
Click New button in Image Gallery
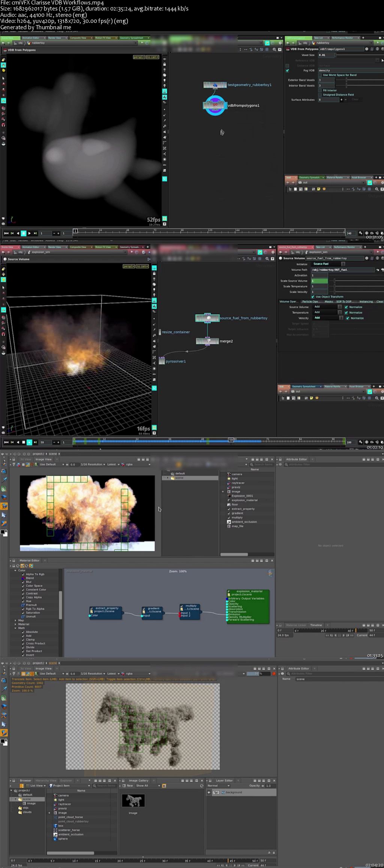pyautogui.click(x=128, y=786)
